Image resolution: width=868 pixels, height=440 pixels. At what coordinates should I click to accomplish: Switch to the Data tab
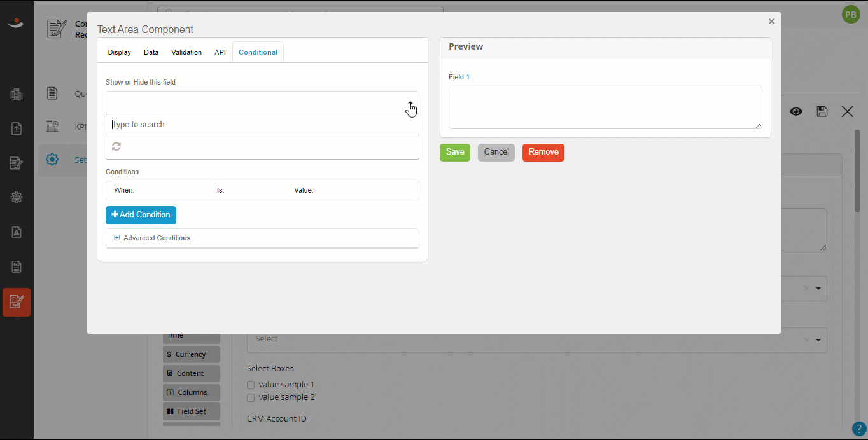tap(151, 52)
